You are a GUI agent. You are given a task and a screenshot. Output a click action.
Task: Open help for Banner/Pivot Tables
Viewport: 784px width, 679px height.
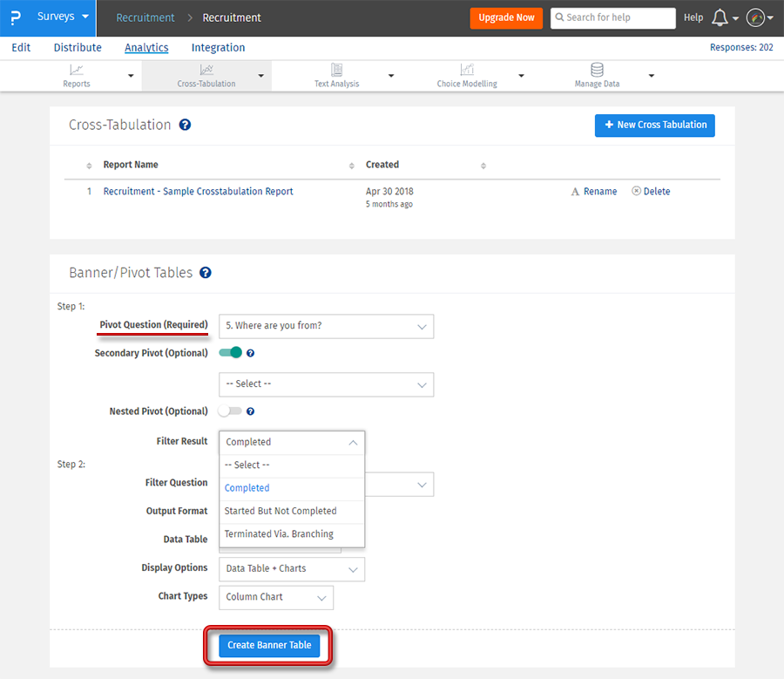point(206,272)
